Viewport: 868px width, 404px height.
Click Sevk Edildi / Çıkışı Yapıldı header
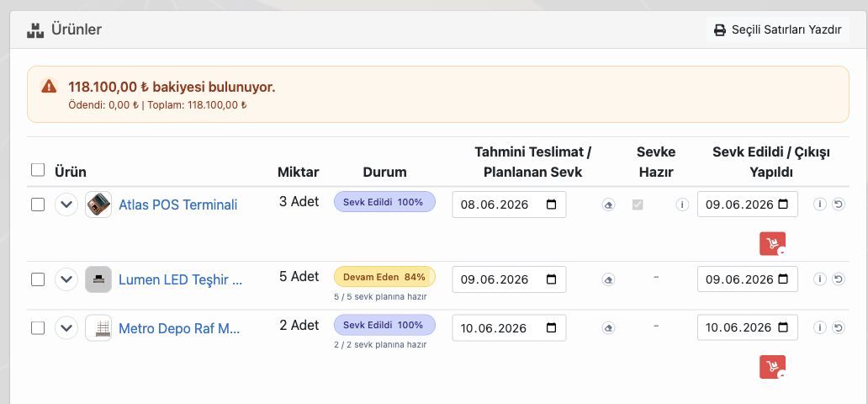(771, 162)
